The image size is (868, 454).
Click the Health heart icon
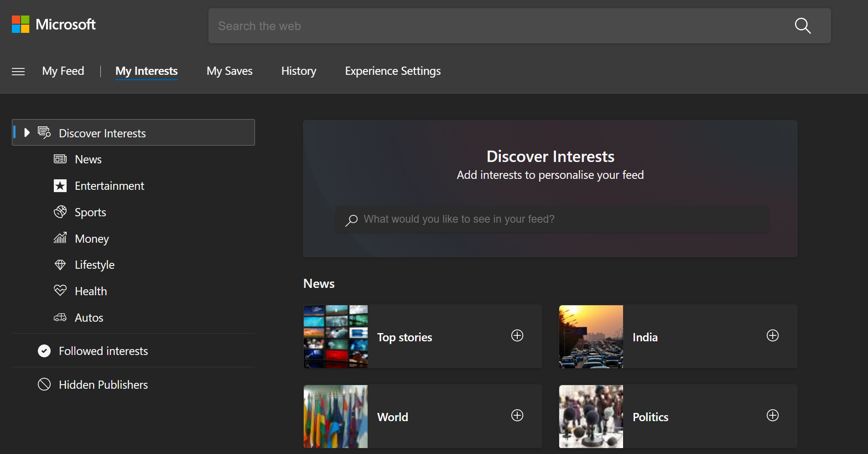[60, 290]
